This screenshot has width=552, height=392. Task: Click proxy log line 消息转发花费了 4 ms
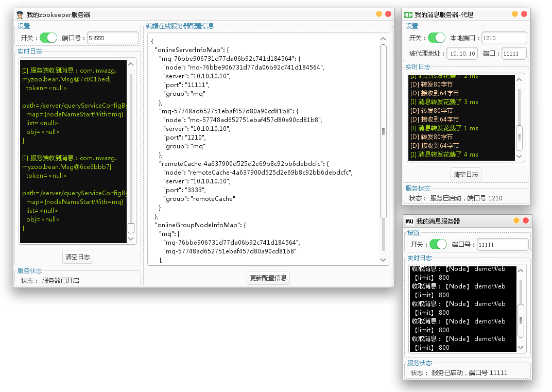coord(444,155)
